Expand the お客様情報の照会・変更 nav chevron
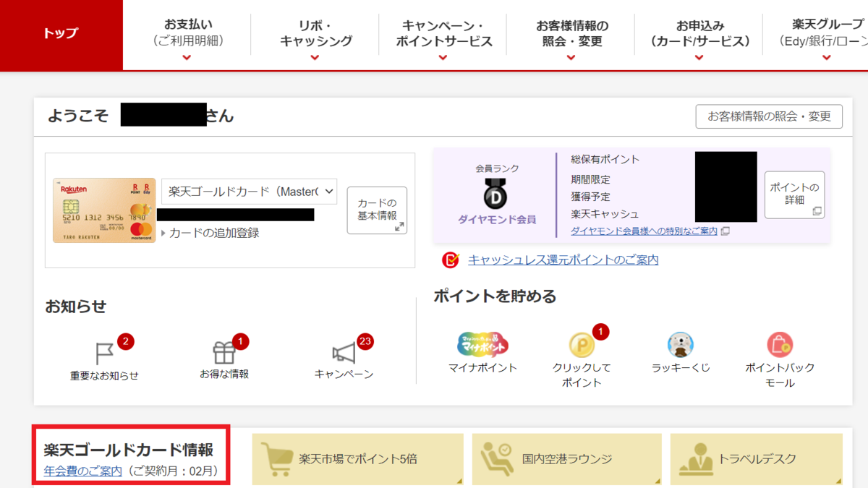Screen dimensions: 868x488 tap(571, 58)
